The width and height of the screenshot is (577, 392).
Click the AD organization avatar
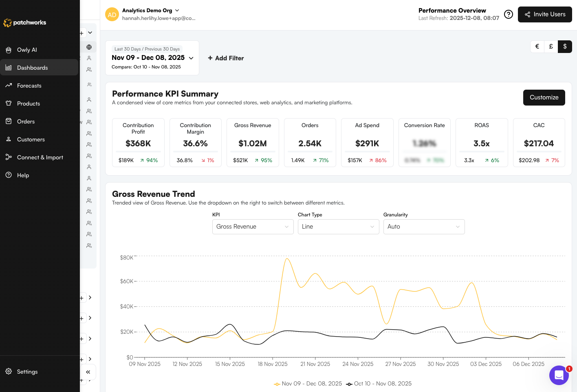click(x=112, y=15)
